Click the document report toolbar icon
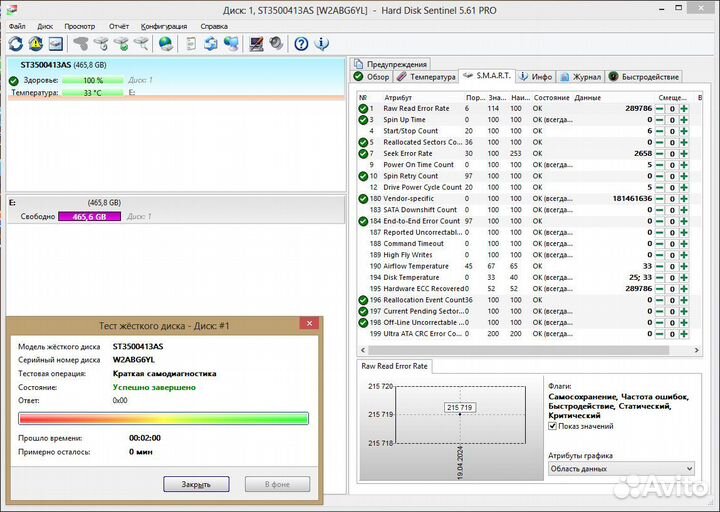The width and height of the screenshot is (720, 512). (x=190, y=44)
